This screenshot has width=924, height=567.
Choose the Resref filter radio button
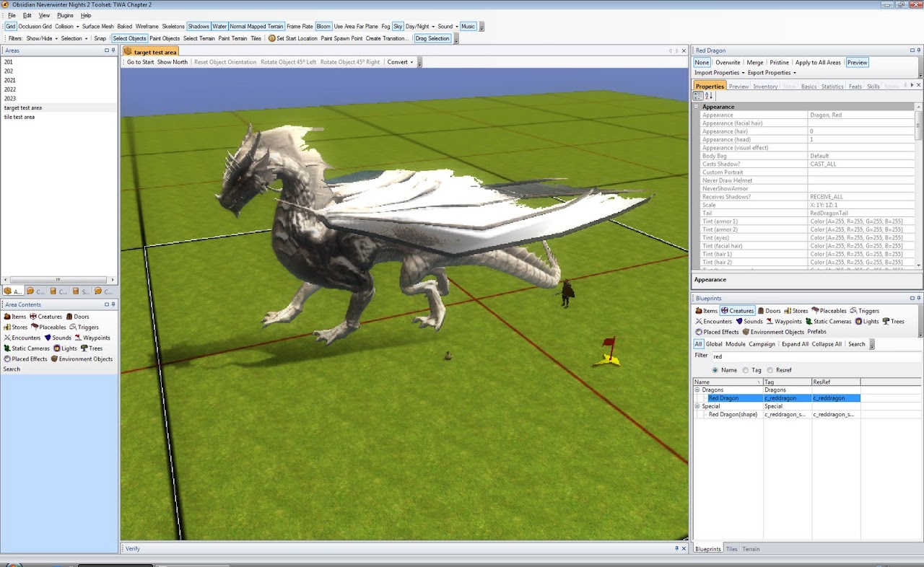coord(770,370)
